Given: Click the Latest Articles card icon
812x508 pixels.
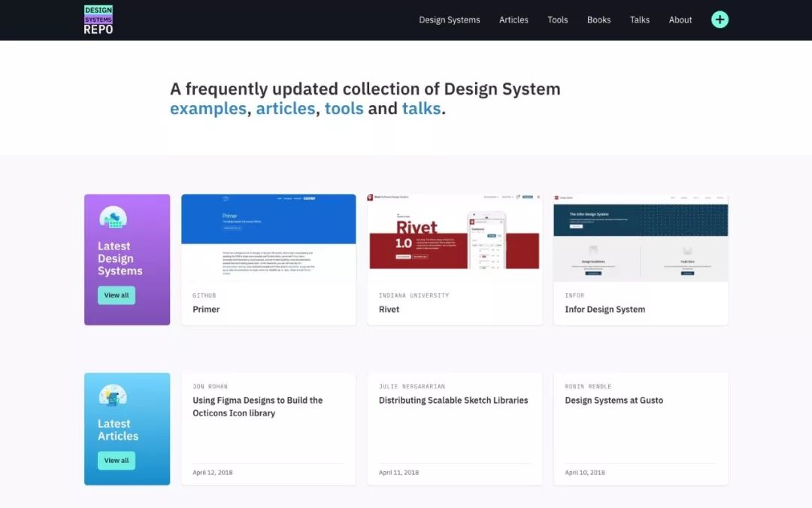Looking at the screenshot, I should click(113, 395).
